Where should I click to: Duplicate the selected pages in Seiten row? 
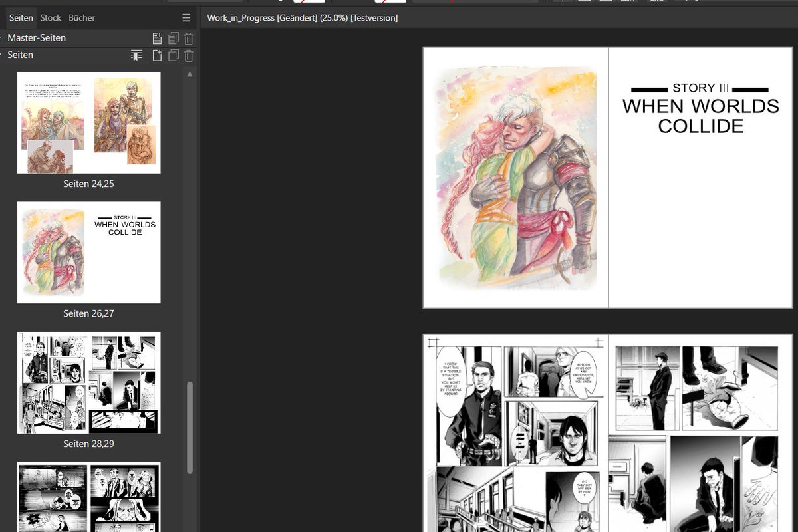click(173, 56)
